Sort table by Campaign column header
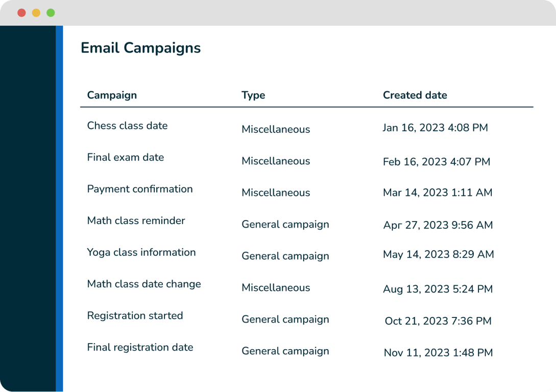The image size is (556, 392). pos(112,95)
